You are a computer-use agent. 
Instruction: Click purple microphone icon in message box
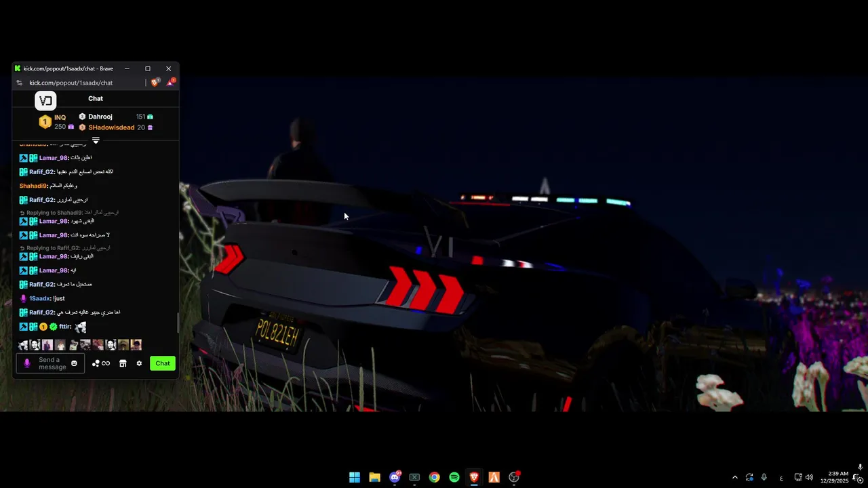pyautogui.click(x=27, y=363)
